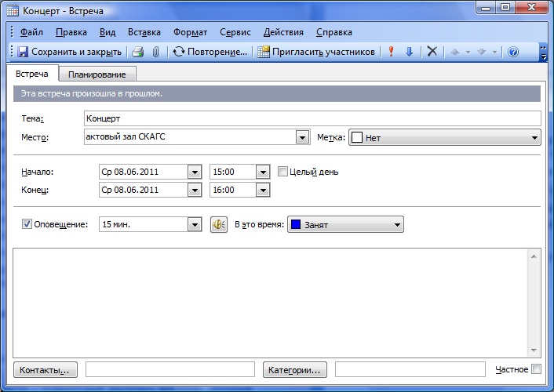Image resolution: width=554 pixels, height=392 pixels.
Task: Open previous item dropdown arrow
Action: click(x=468, y=53)
